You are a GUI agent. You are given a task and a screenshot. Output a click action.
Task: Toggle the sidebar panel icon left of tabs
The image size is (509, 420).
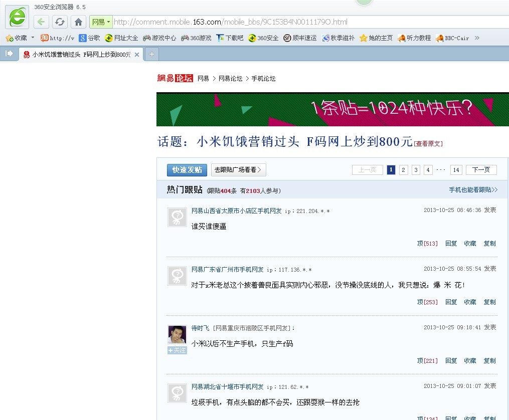tap(9, 53)
